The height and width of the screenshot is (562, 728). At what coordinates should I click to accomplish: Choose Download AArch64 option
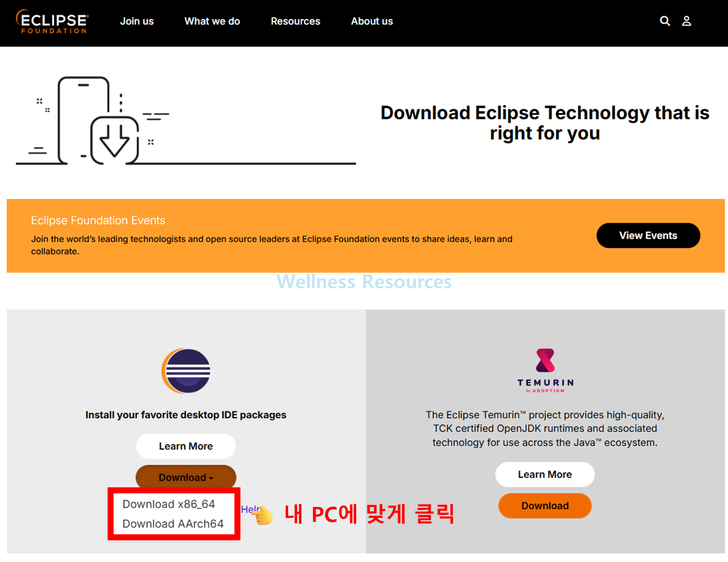pyautogui.click(x=173, y=524)
